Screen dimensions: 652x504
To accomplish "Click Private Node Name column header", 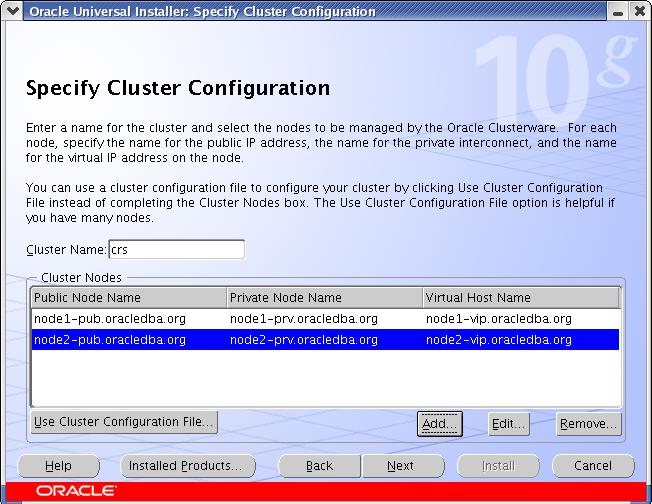I will [325, 298].
